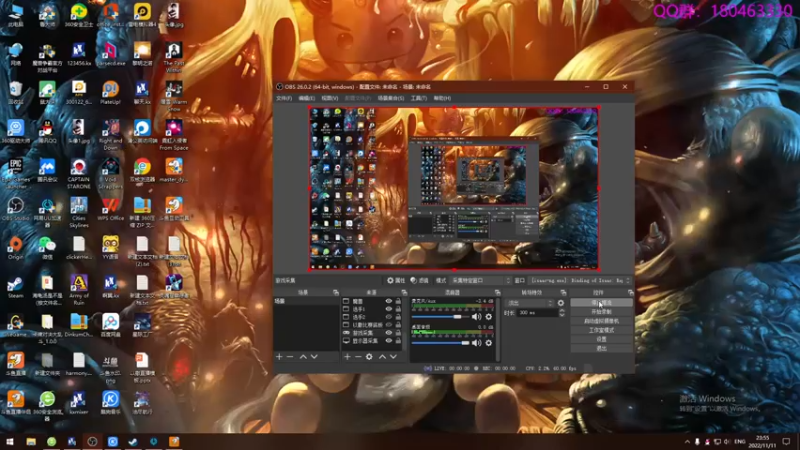
Task: Adjust Mic/Aux volume slider
Action: click(x=440, y=317)
